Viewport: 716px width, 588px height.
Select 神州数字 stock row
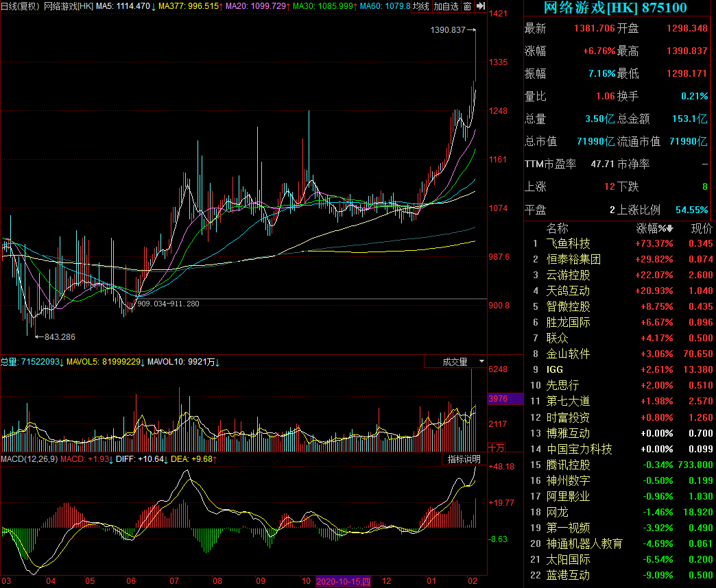coord(620,481)
